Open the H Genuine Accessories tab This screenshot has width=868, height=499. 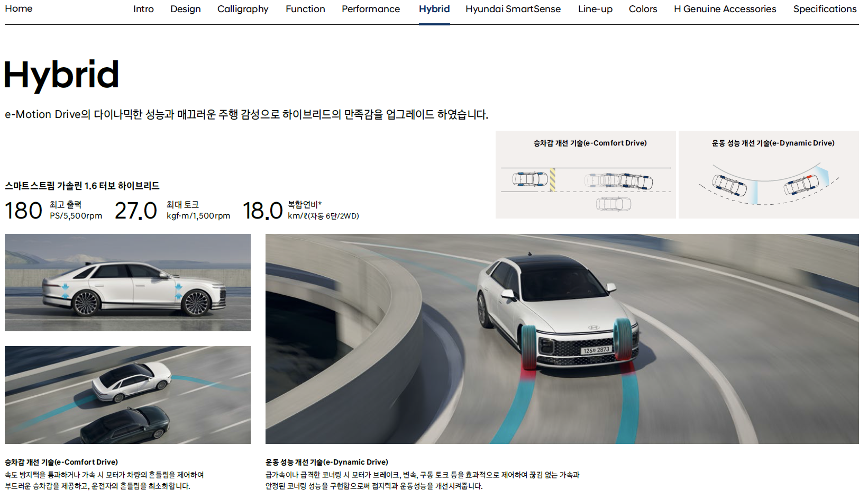pyautogui.click(x=725, y=9)
